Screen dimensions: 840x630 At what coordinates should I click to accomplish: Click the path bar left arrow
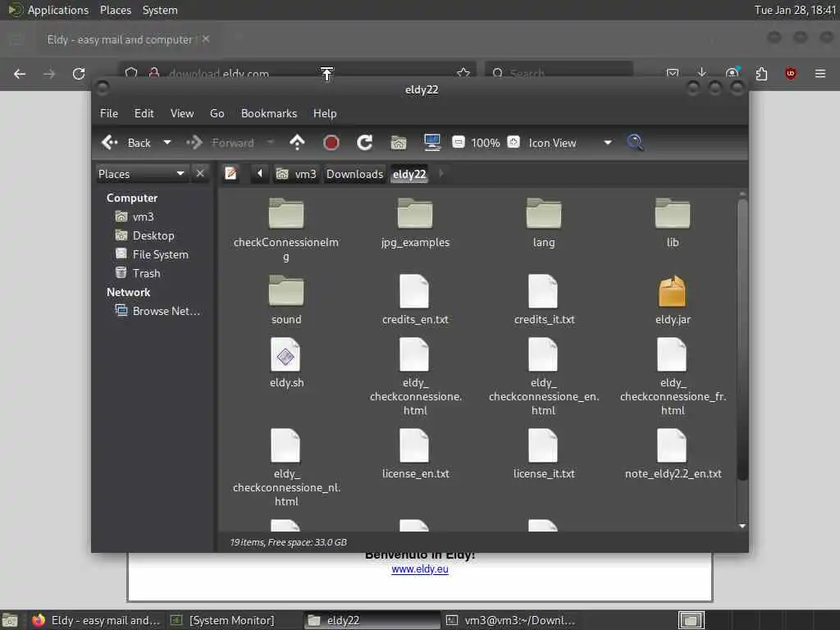coord(260,174)
